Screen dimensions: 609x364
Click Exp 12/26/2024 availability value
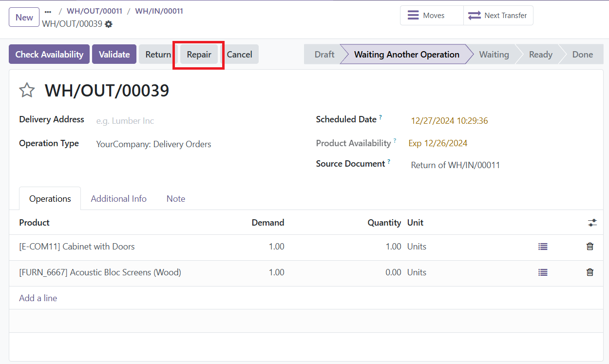(438, 143)
